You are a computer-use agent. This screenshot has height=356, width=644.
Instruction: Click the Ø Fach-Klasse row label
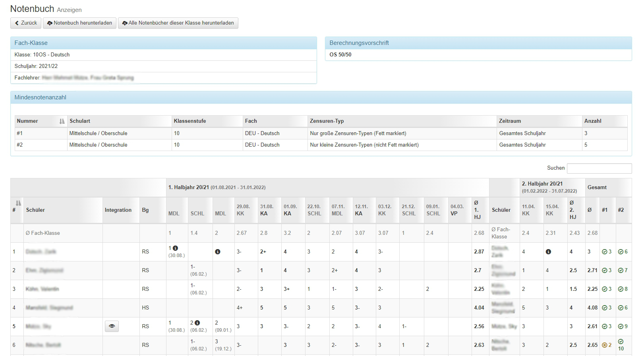[43, 233]
